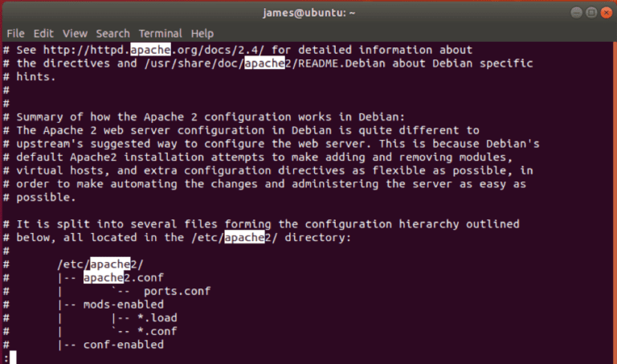Viewport: 617px width, 364px height.
Task: Click the http://httpd.apache.org/docs/2.4/ URL
Action: 154,50
